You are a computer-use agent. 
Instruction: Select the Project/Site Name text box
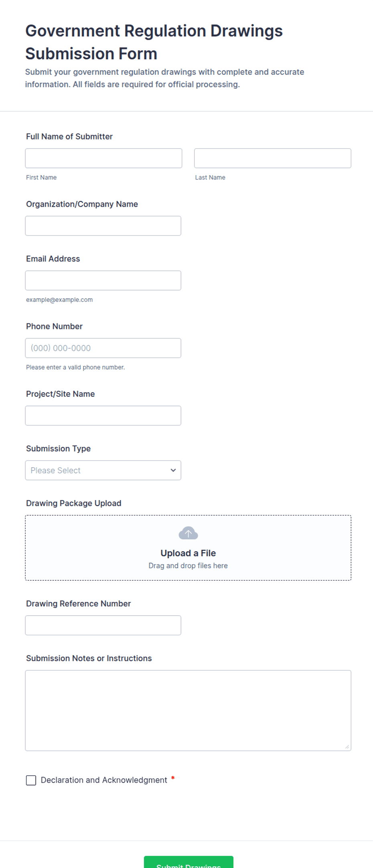[x=103, y=416]
